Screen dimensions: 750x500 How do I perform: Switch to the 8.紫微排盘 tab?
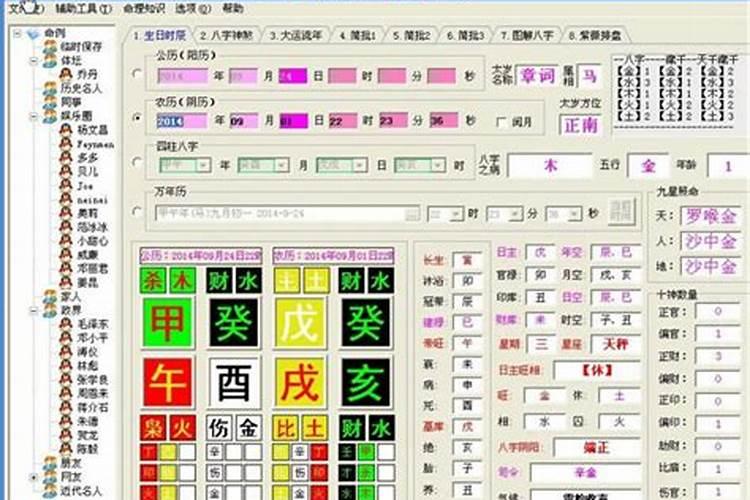[595, 35]
